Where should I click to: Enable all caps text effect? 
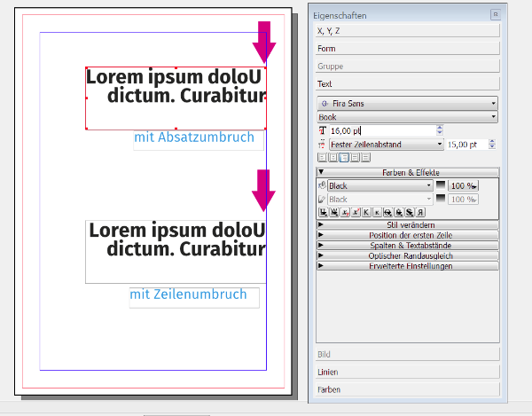[x=366, y=213]
